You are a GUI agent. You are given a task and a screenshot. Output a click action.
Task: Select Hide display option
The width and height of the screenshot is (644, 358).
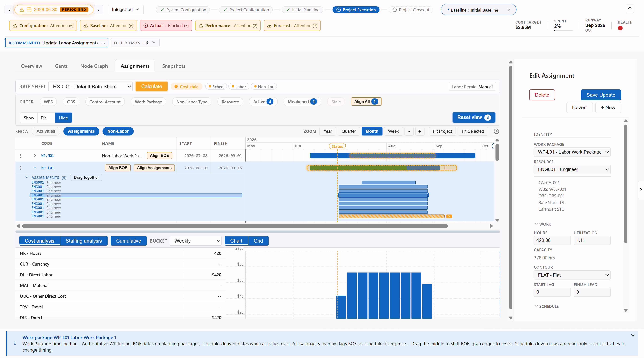coord(63,118)
